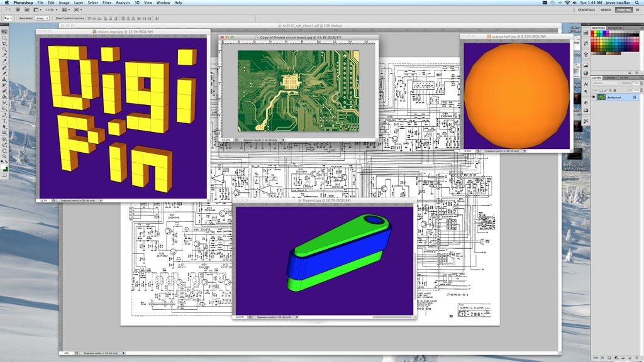This screenshot has height=362, width=644.
Task: Switch to the Essentials workspace
Action: click(x=587, y=9)
